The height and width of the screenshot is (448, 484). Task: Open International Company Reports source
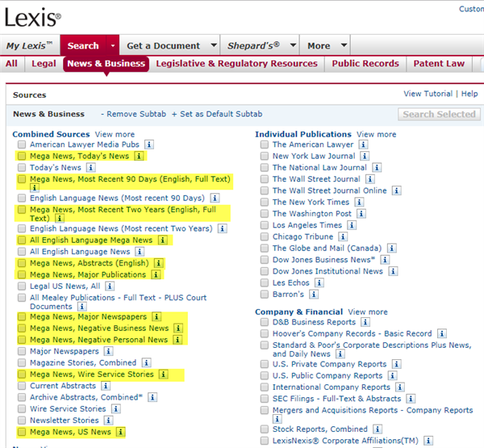[332, 387]
